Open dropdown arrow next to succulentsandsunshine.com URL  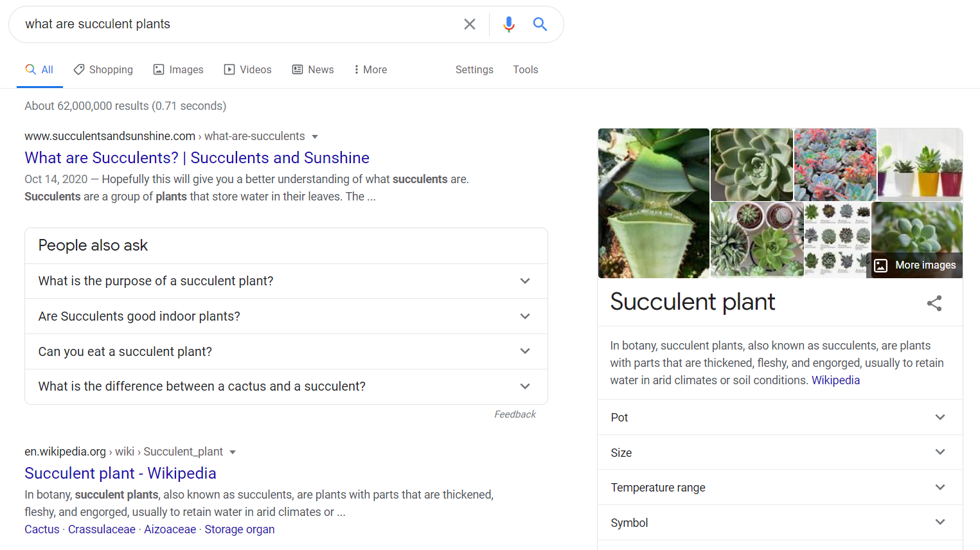pos(315,136)
